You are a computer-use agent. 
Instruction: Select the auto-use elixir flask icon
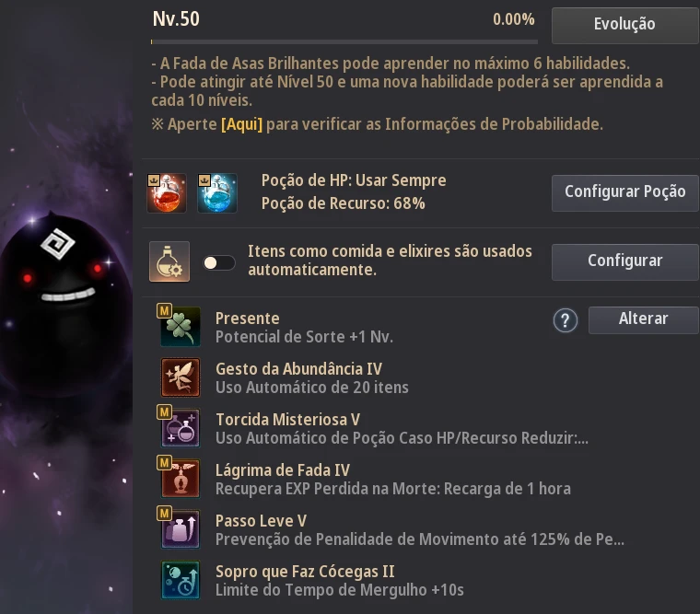pyautogui.click(x=169, y=261)
